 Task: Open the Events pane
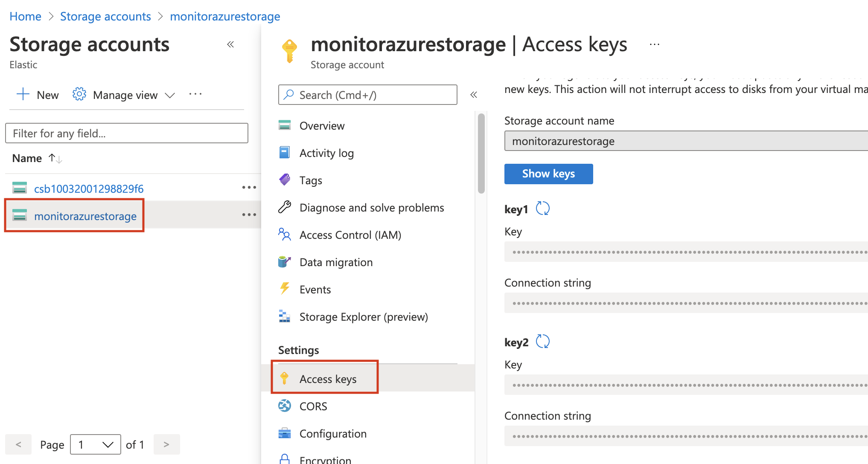point(315,289)
